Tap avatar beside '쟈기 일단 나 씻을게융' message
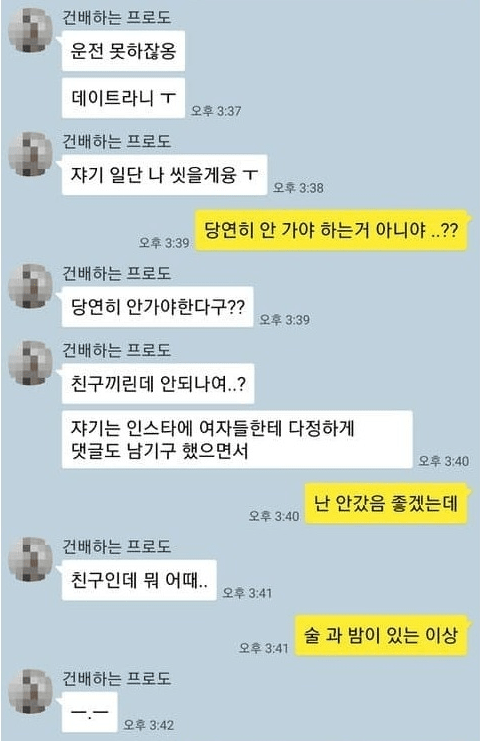This screenshot has width=480, height=741. click(x=31, y=154)
